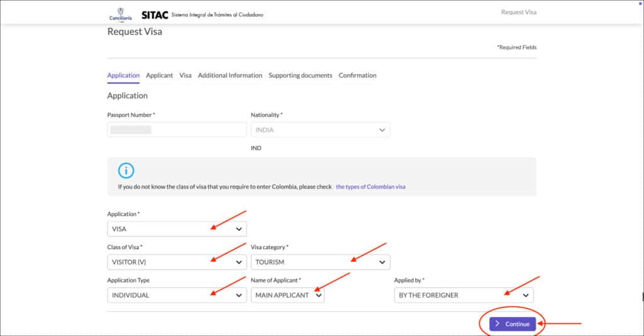The width and height of the screenshot is (644, 336).
Task: Click the Continue button
Action: 513,324
